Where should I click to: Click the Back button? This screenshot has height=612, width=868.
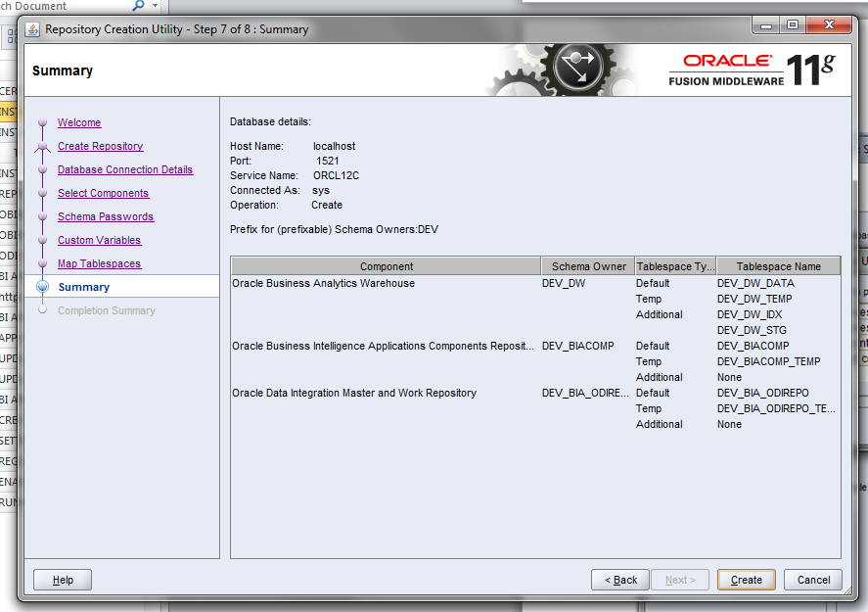(x=620, y=580)
